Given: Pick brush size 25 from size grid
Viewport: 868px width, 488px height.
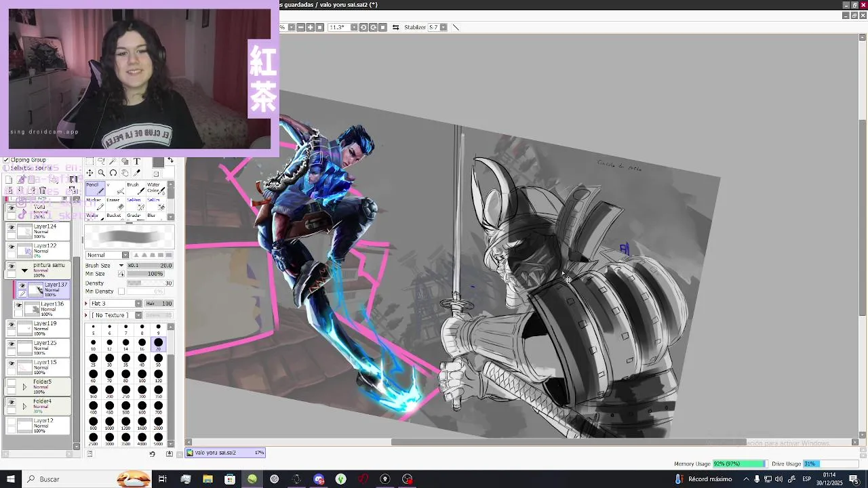Looking at the screenshot, I should pos(93,361).
